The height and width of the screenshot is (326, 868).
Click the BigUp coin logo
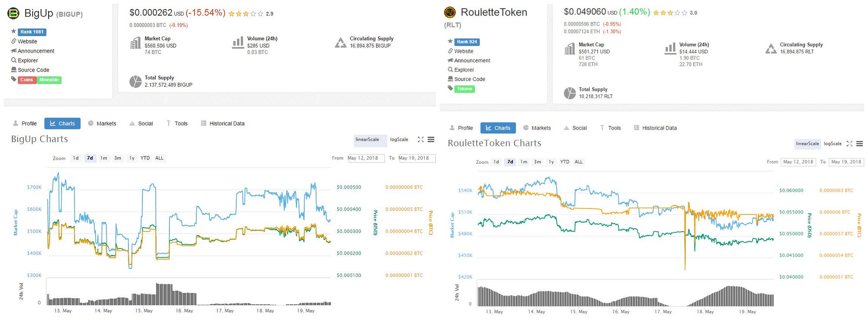point(13,13)
